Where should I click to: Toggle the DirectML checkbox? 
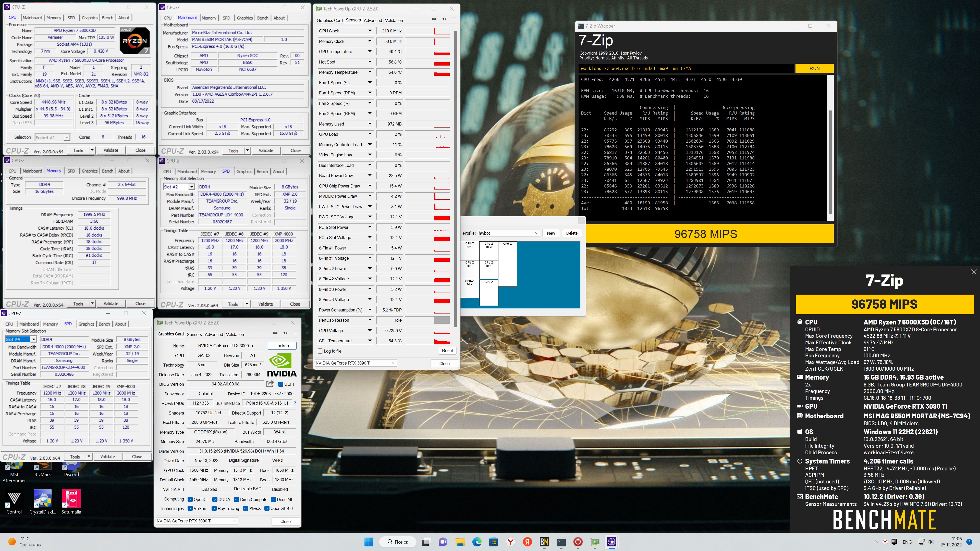(x=273, y=499)
